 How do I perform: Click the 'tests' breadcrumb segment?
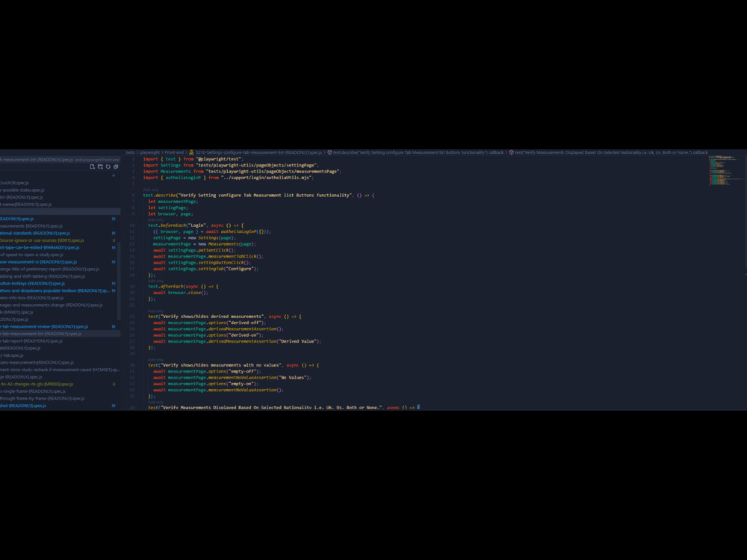(x=130, y=152)
